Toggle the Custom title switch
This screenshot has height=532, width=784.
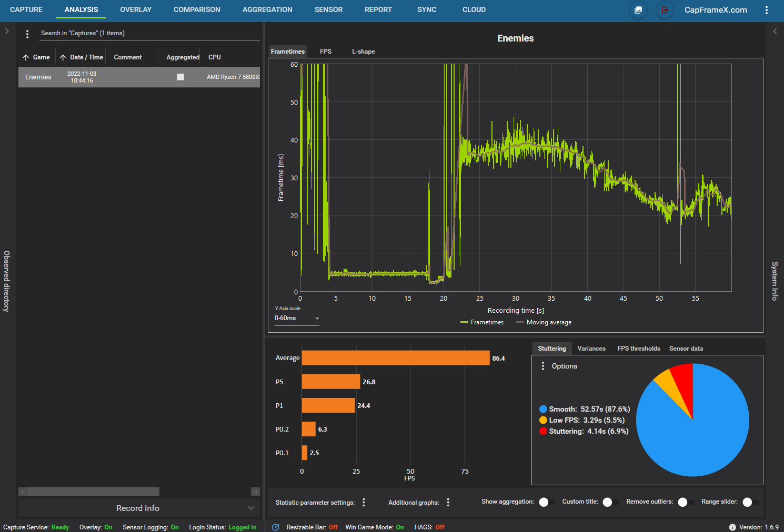coord(610,502)
